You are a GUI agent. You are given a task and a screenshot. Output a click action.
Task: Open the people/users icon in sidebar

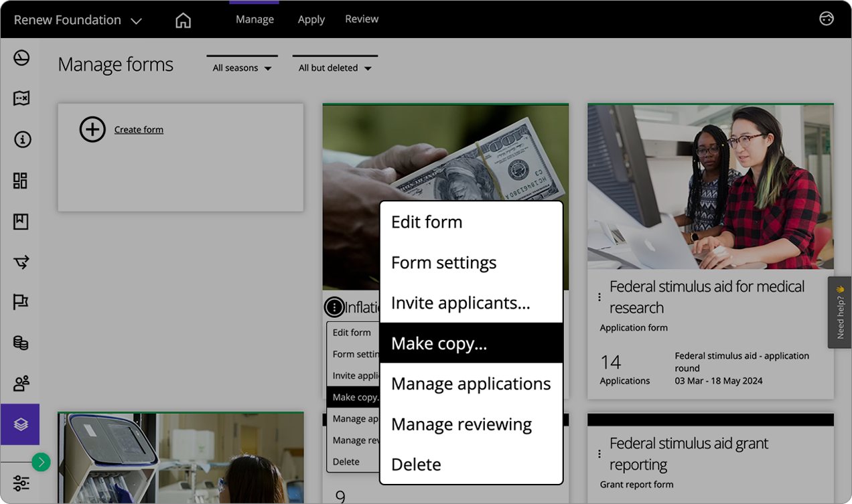coord(21,383)
